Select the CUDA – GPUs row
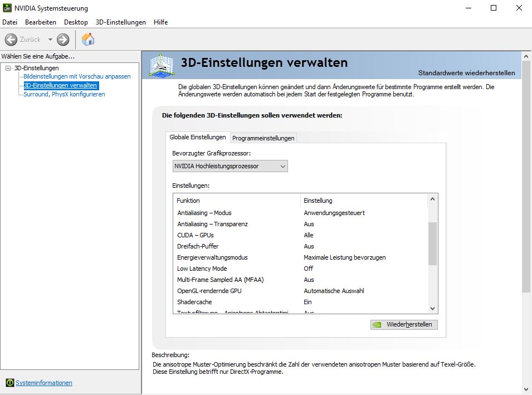 click(x=300, y=235)
